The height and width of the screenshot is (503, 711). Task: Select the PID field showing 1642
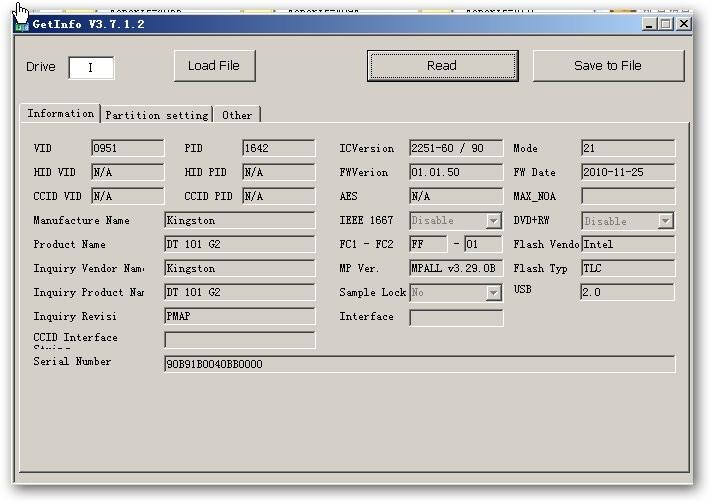pos(278,148)
